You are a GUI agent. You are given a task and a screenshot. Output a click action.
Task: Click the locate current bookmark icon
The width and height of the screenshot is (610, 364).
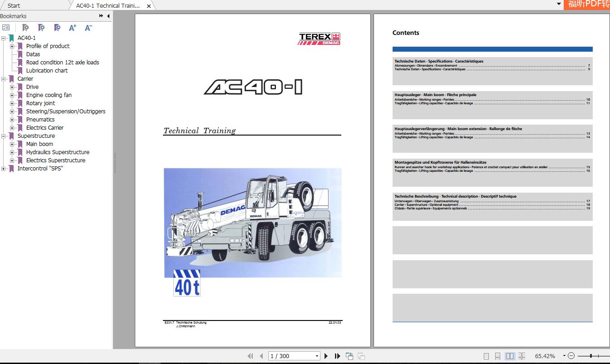pos(57,28)
